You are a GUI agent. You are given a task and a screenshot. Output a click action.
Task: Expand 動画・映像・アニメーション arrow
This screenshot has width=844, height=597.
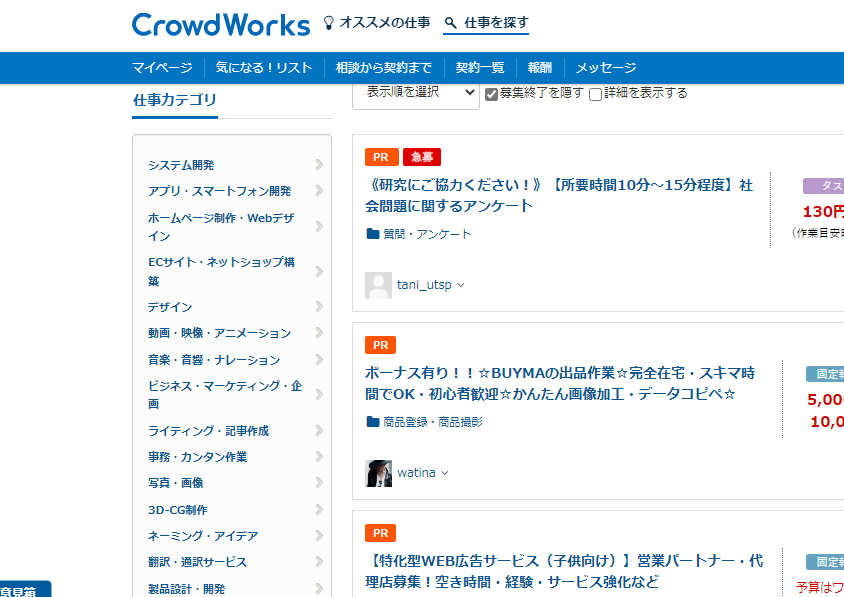[319, 333]
